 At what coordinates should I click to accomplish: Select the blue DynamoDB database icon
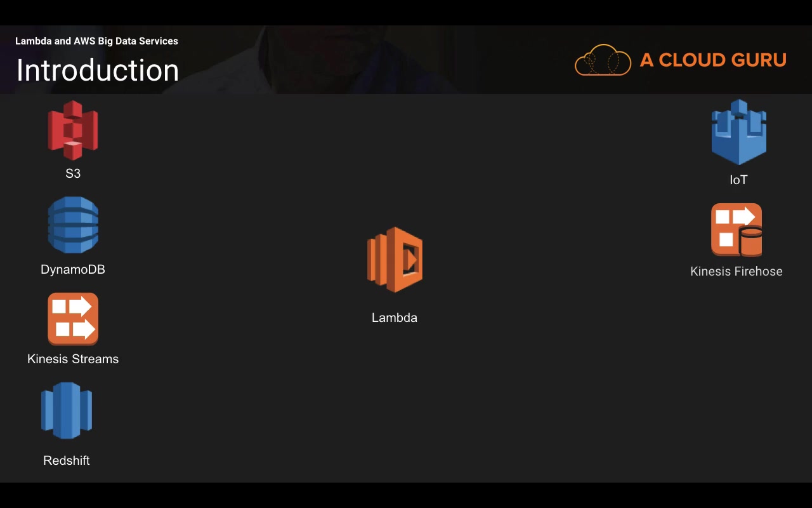(x=73, y=225)
